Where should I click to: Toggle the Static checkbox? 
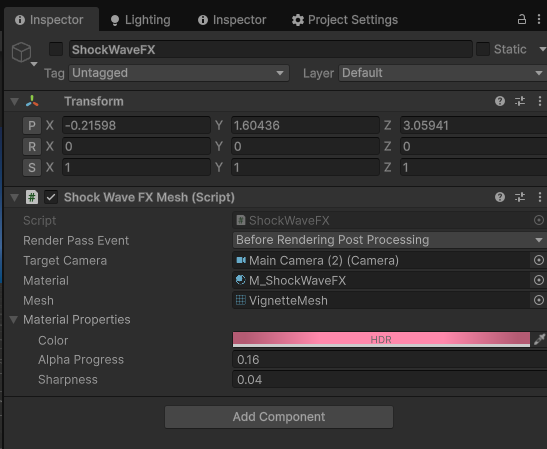click(x=483, y=49)
